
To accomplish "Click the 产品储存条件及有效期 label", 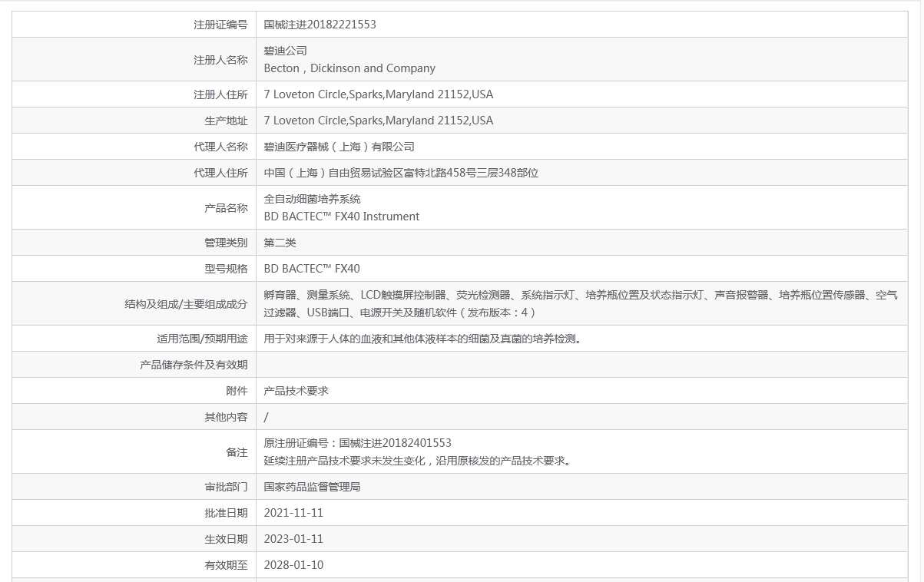I will 194,365.
